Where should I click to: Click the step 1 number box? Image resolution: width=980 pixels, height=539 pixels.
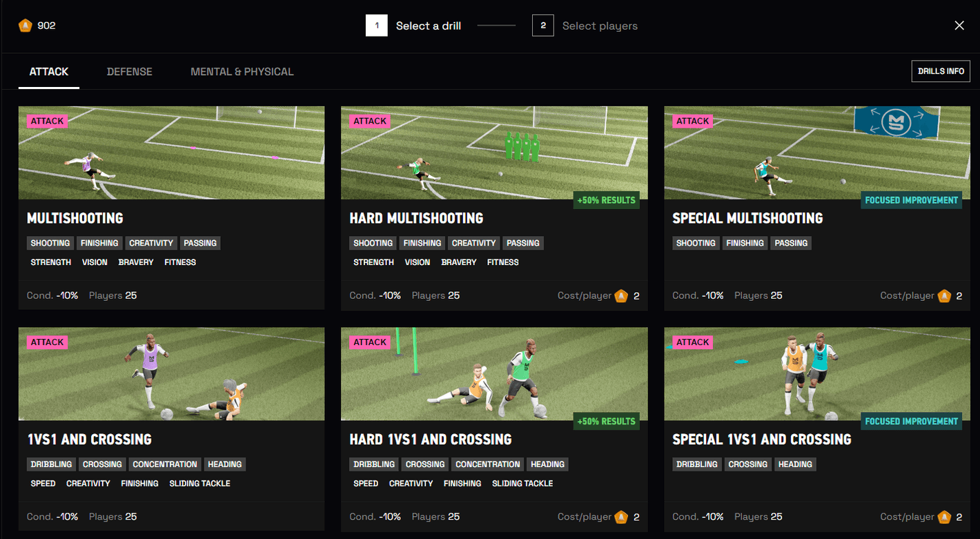tap(376, 26)
